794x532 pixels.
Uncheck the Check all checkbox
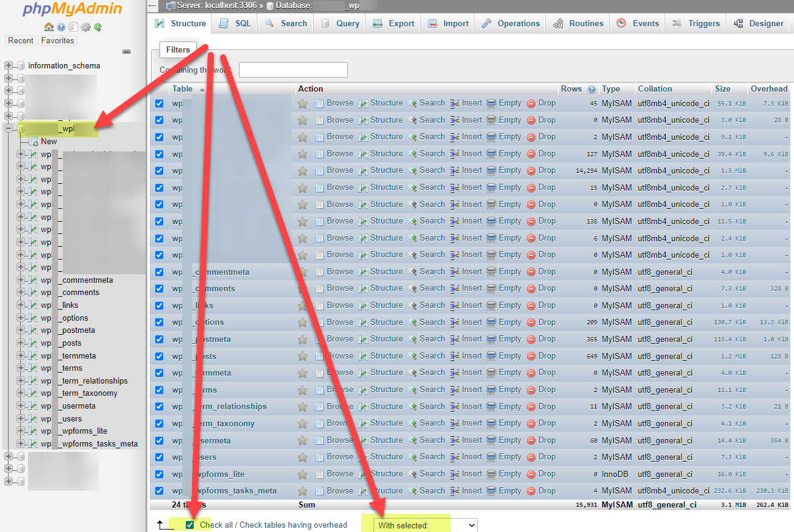coord(190,525)
